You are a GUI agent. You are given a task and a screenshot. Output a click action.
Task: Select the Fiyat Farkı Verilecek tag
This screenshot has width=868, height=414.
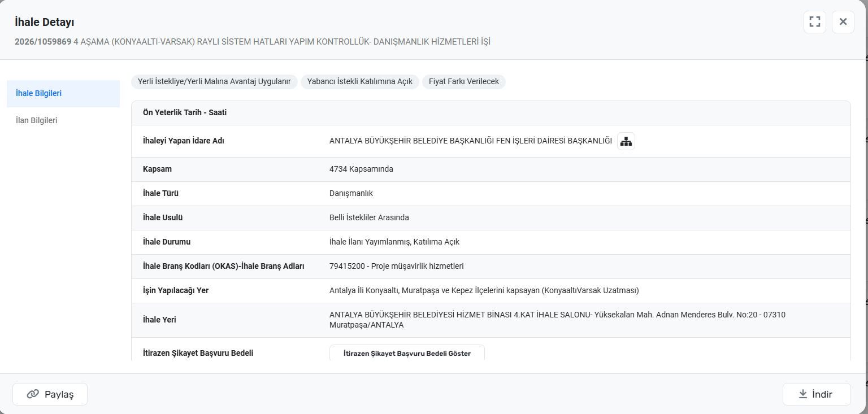(464, 81)
